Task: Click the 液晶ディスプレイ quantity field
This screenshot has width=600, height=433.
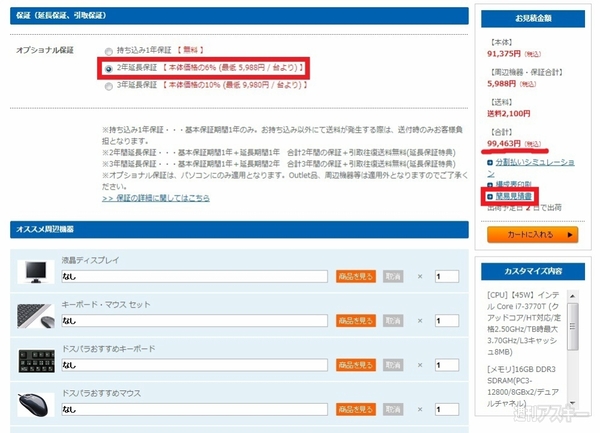Action: [447, 276]
